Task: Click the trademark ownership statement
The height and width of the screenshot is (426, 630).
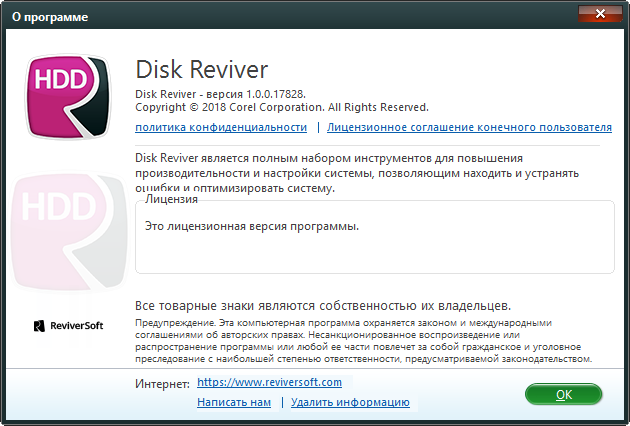Action: click(x=323, y=305)
